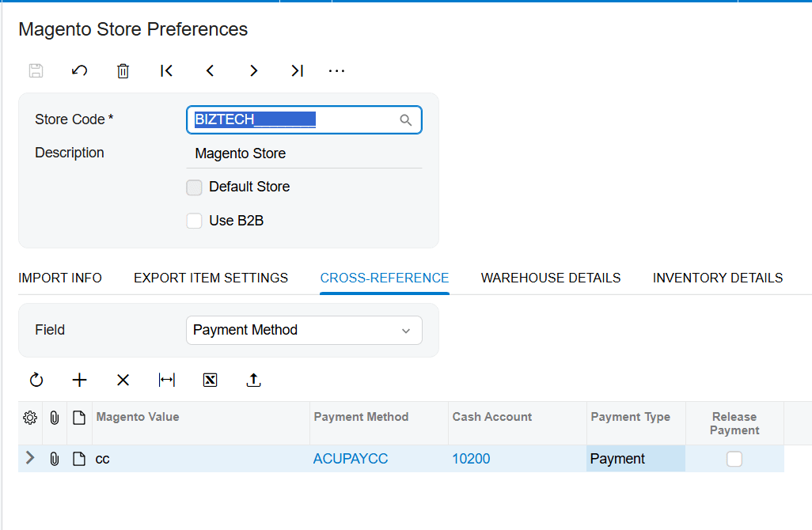Open the Export Item Settings tab
Screen dimensions: 812x530
[x=211, y=278]
